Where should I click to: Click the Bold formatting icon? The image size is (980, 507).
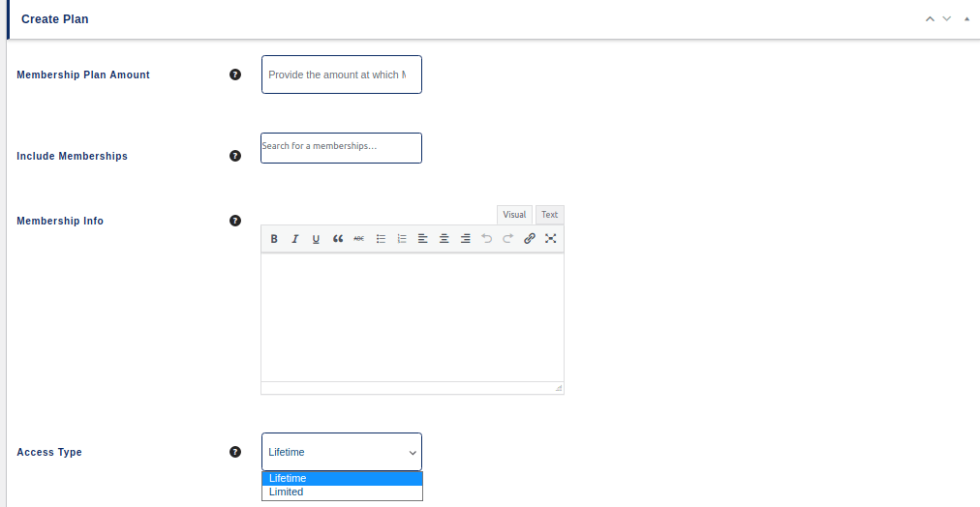(274, 239)
